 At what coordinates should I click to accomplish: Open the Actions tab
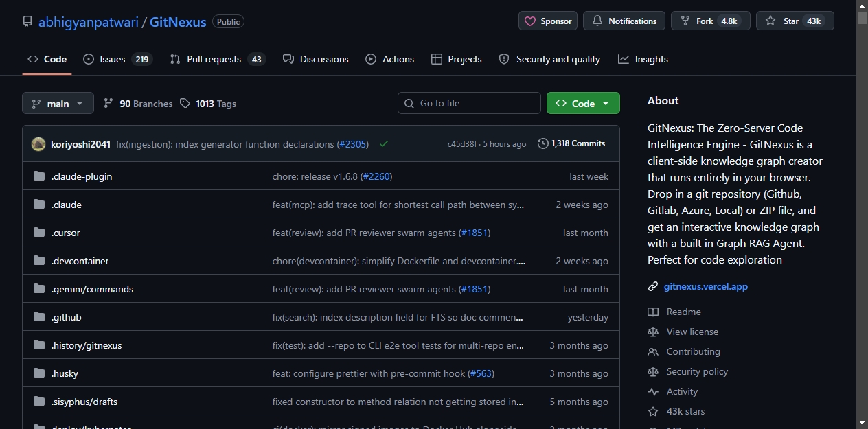click(x=390, y=59)
